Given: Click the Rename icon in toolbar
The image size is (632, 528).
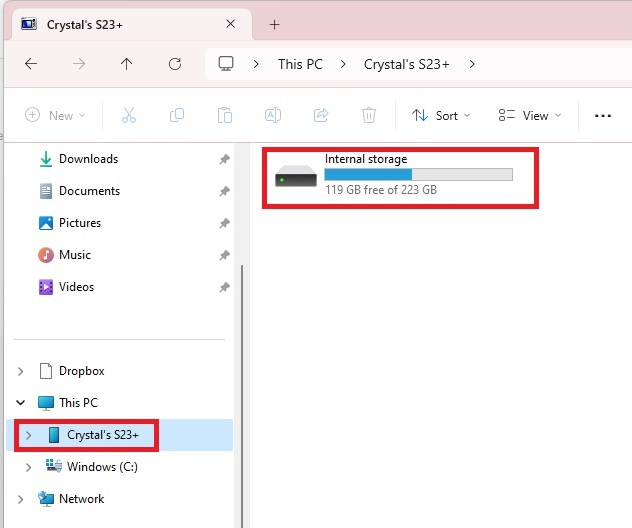Looking at the screenshot, I should coord(272,115).
